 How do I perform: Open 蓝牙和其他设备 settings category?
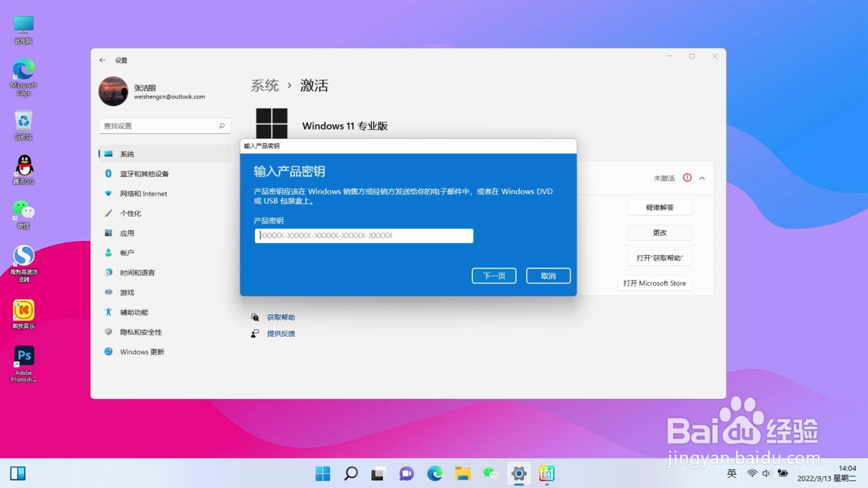click(x=165, y=174)
